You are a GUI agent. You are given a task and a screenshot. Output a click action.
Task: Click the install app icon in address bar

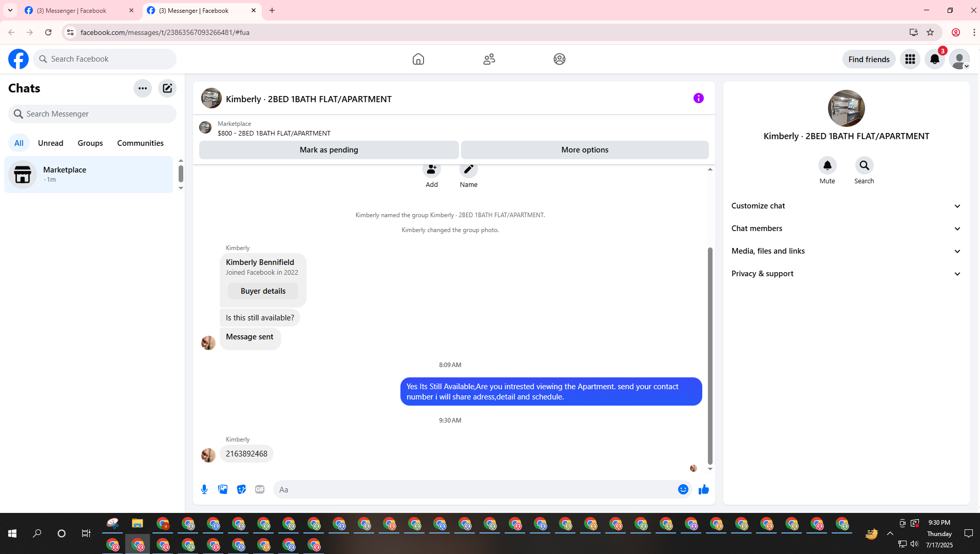913,32
